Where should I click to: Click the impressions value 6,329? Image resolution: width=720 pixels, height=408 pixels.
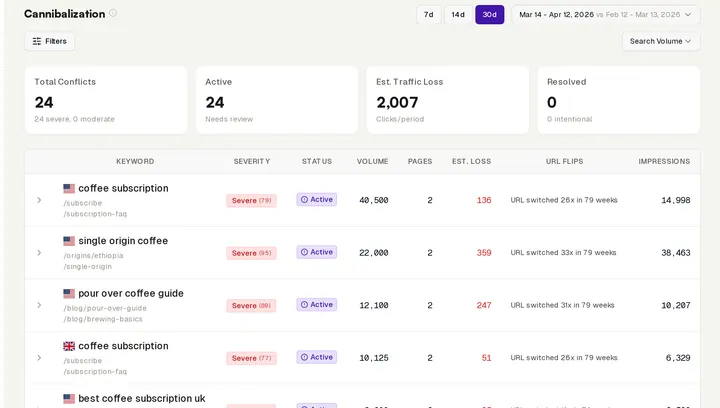pos(678,358)
